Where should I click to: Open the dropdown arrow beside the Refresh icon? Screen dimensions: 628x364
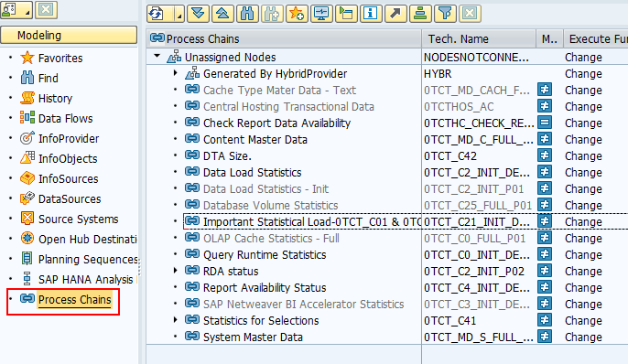[x=179, y=14]
